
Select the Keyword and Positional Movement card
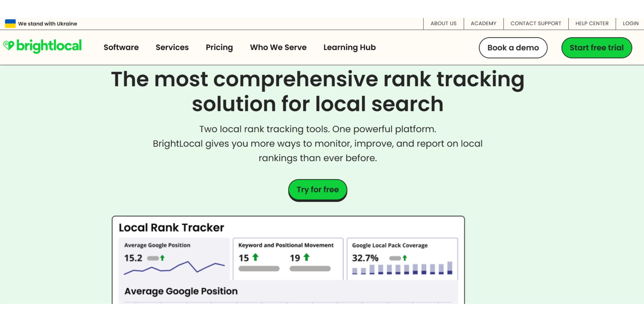pyautogui.click(x=286, y=245)
